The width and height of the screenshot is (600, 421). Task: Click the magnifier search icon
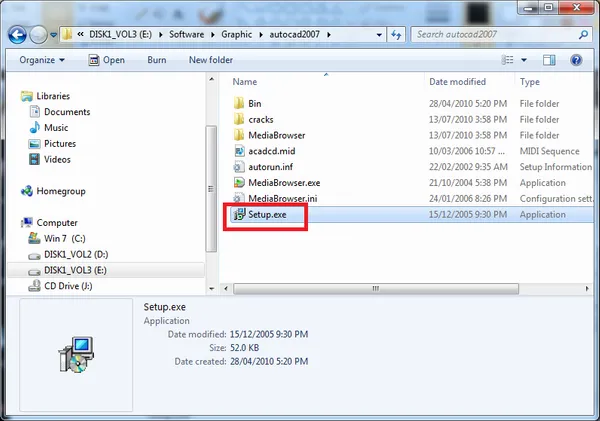[583, 35]
